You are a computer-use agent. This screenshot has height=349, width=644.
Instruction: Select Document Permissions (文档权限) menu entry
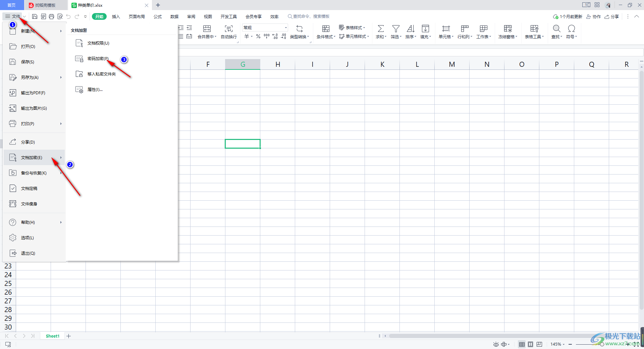[x=98, y=43]
